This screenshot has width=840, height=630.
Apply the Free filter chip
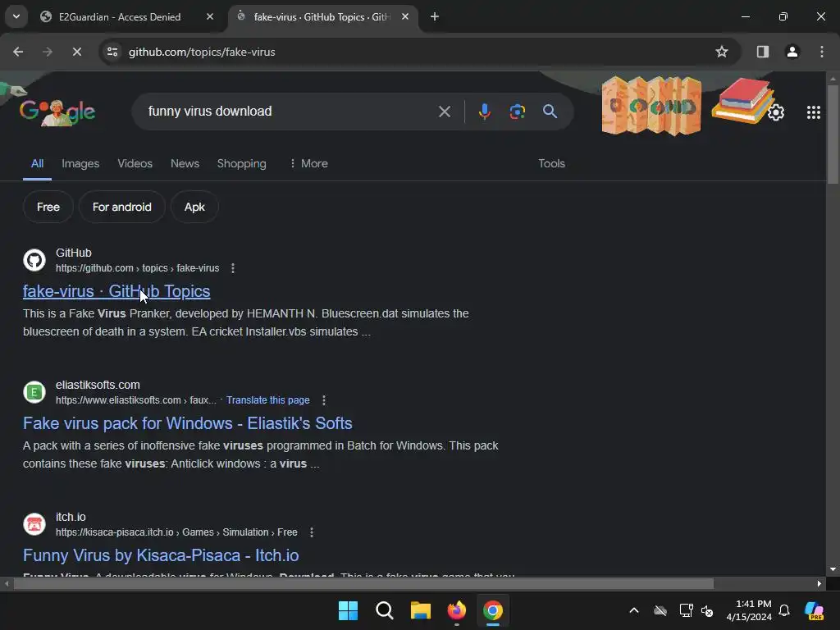click(48, 207)
